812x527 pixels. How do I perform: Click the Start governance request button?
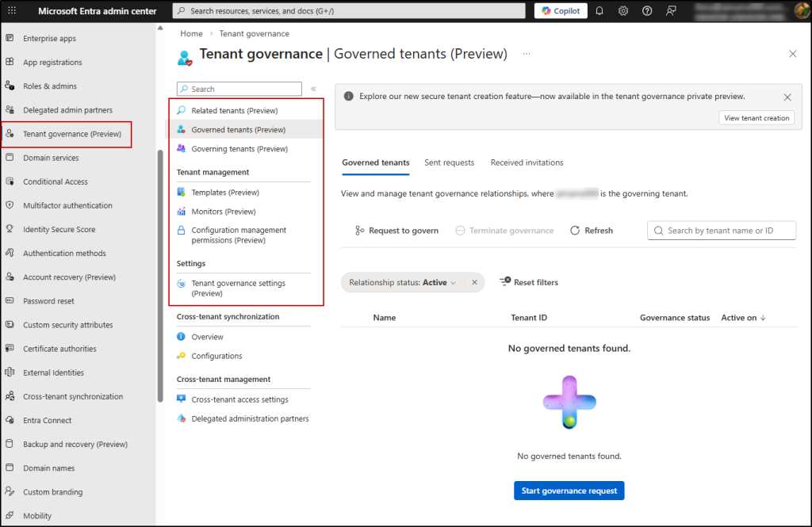tap(569, 491)
